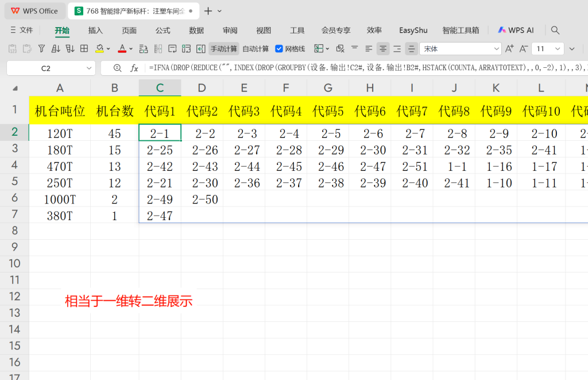Switch to 插入 ribbon tab
The height and width of the screenshot is (380, 588).
pos(95,30)
